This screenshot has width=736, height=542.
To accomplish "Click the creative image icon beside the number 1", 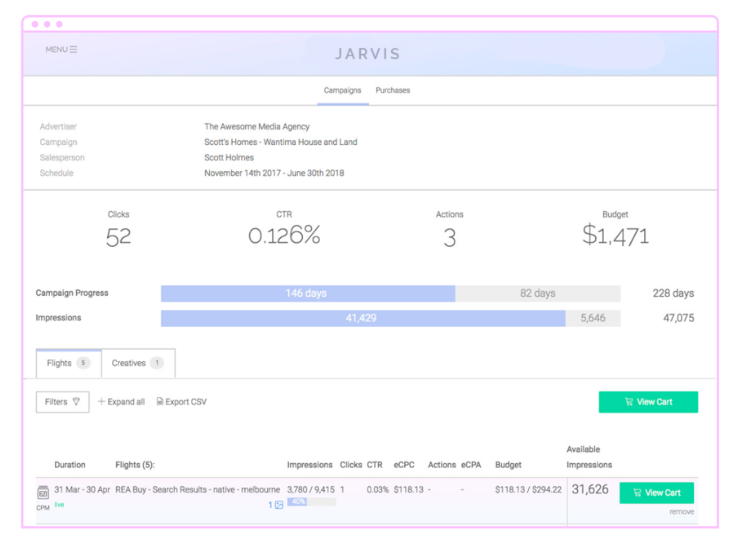I will 279,505.
